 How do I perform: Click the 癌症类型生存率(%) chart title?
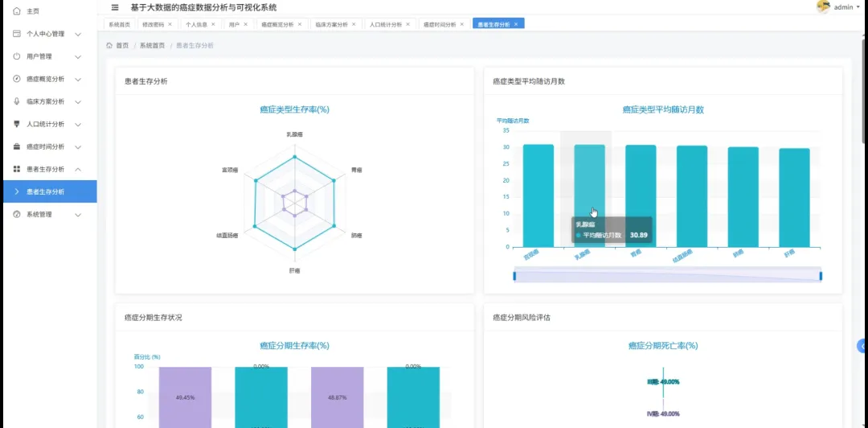294,109
